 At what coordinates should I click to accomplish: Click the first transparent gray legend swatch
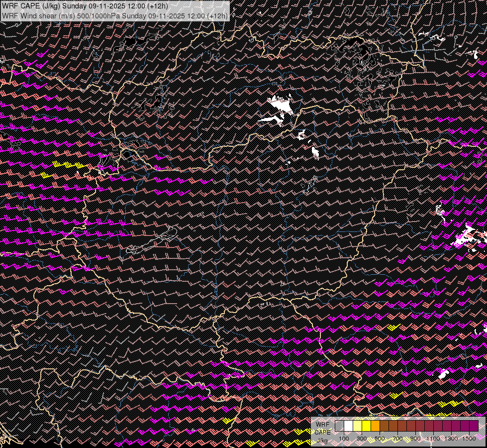coord(339,426)
